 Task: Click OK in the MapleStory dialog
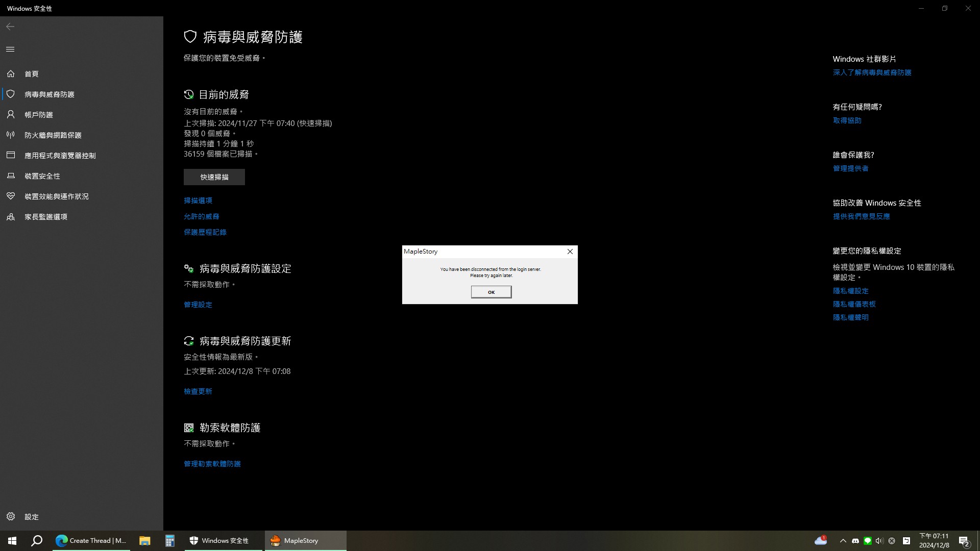click(x=491, y=292)
